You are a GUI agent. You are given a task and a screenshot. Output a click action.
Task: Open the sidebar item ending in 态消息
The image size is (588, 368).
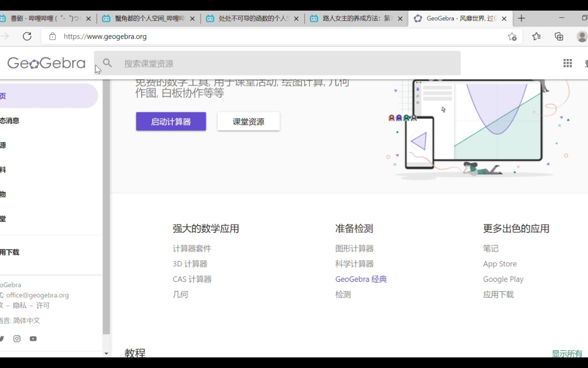coord(10,121)
